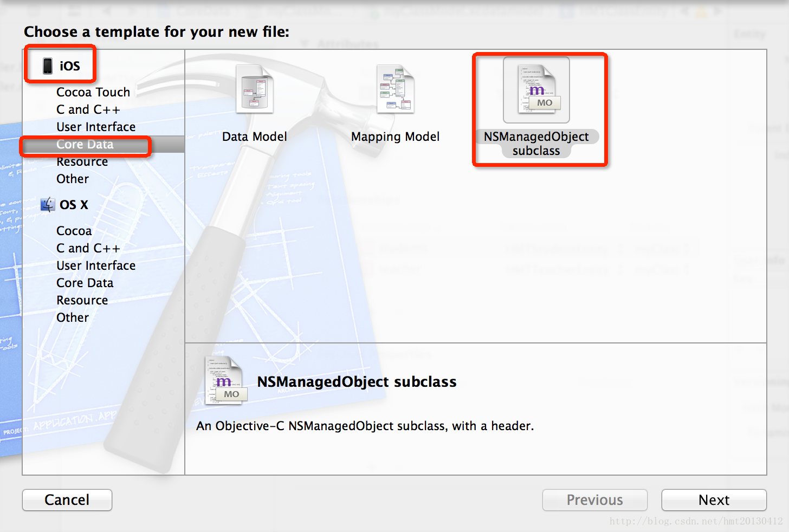Select the highlighted Core Data category under iOS
789x532 pixels.
pyautogui.click(x=104, y=144)
